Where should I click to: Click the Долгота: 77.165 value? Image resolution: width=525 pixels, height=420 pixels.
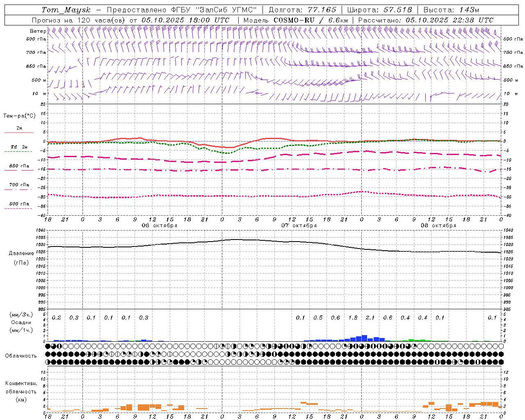point(302,10)
